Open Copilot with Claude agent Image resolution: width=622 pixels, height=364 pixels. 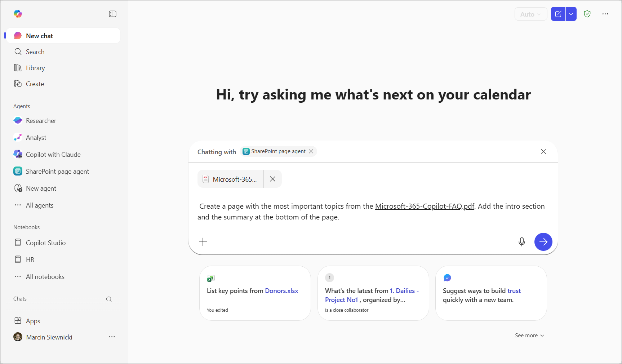pos(53,155)
